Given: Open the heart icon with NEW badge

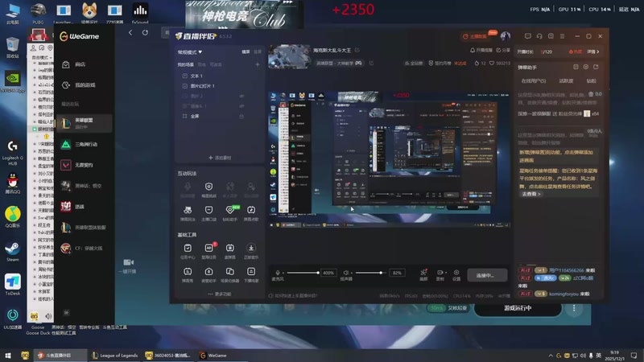Looking at the screenshot, I should 230,210.
